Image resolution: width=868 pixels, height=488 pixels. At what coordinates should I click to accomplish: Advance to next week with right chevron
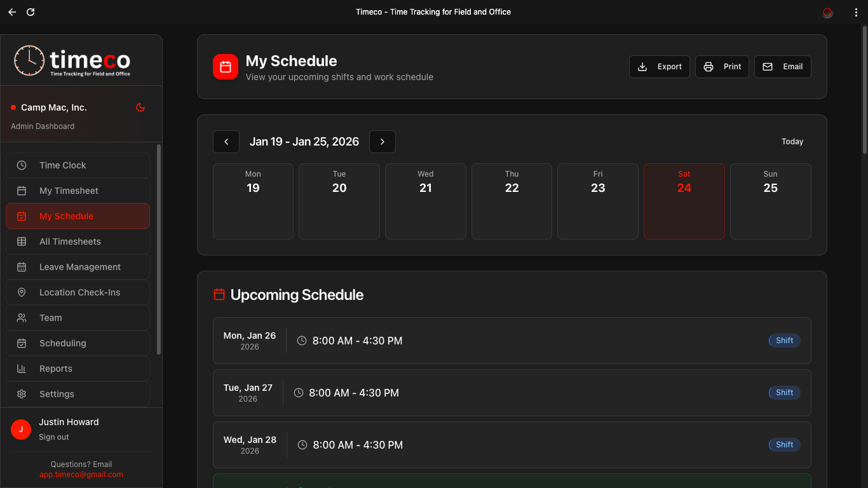(383, 141)
